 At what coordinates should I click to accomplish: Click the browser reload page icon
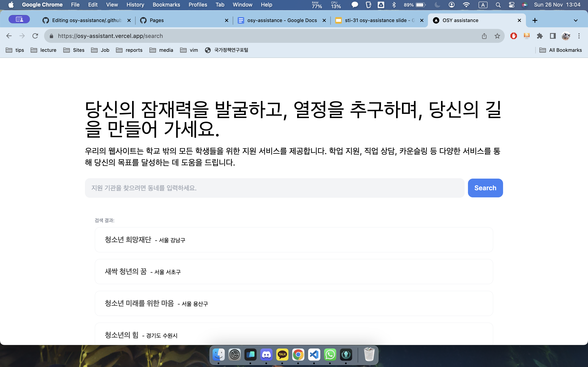click(35, 36)
